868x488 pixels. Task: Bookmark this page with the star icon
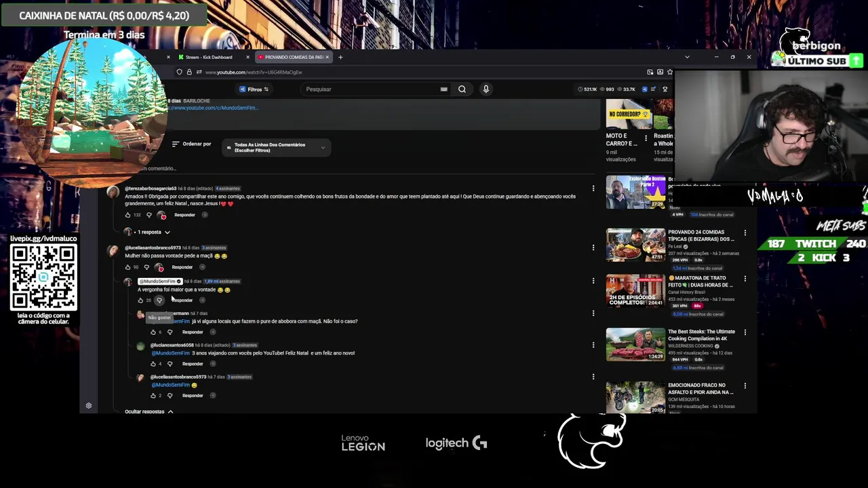669,72
